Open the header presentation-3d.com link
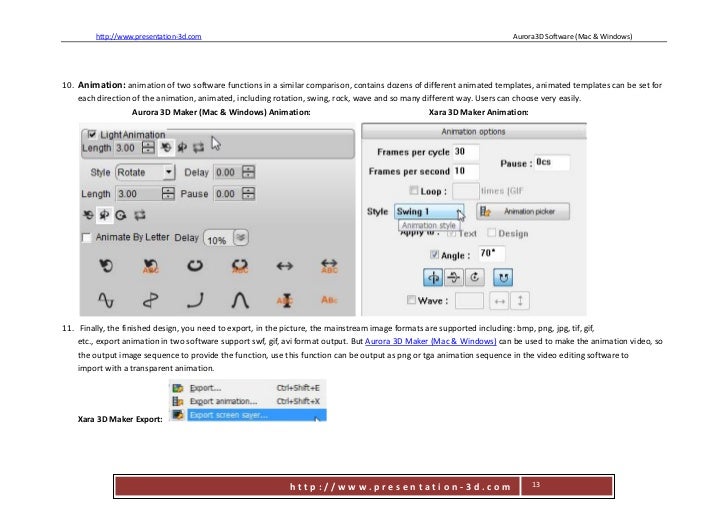728x515 pixels. point(149,36)
